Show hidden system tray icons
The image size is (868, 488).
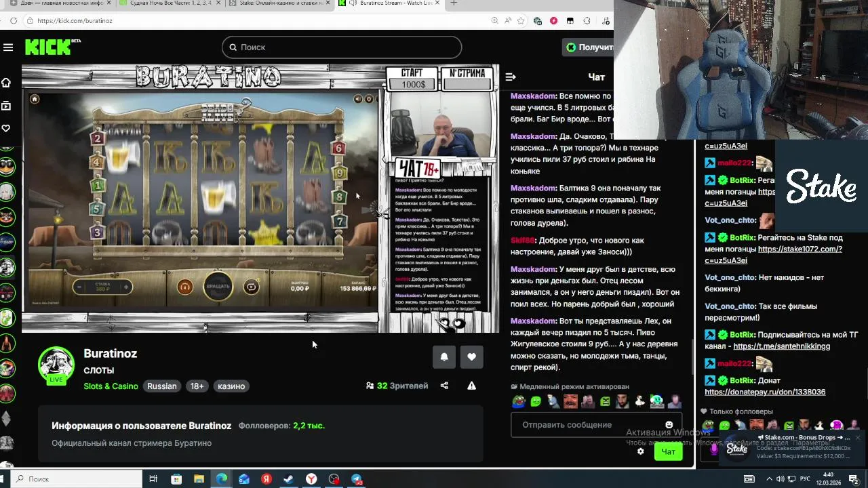click(771, 479)
